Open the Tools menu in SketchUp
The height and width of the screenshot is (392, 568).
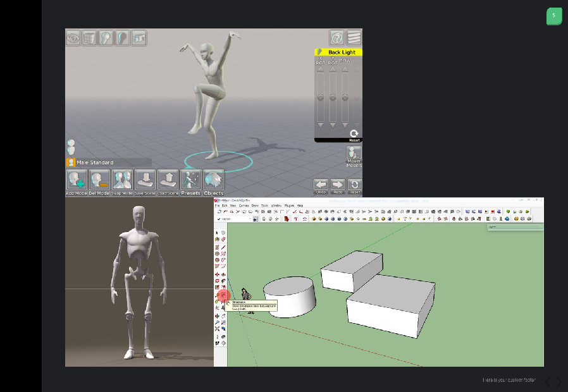pos(265,205)
